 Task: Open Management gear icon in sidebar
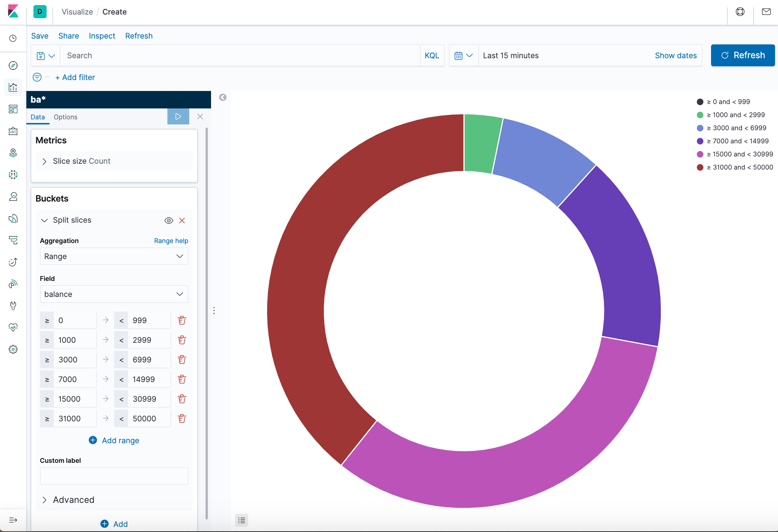pos(13,349)
